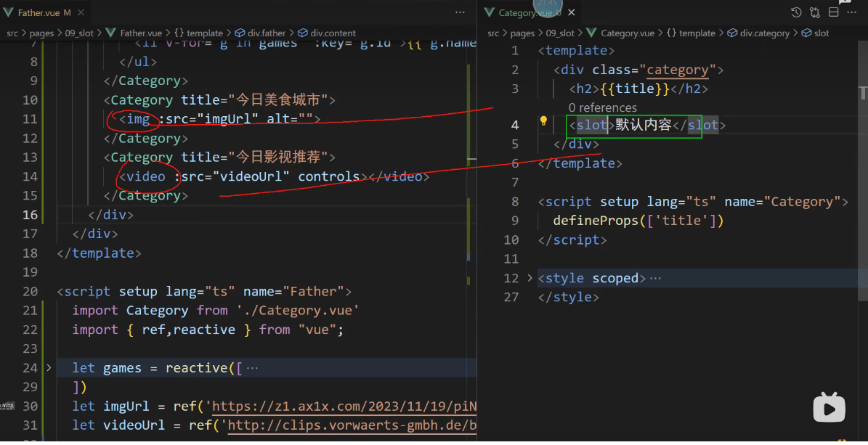Click the open changes compare icon

(815, 12)
